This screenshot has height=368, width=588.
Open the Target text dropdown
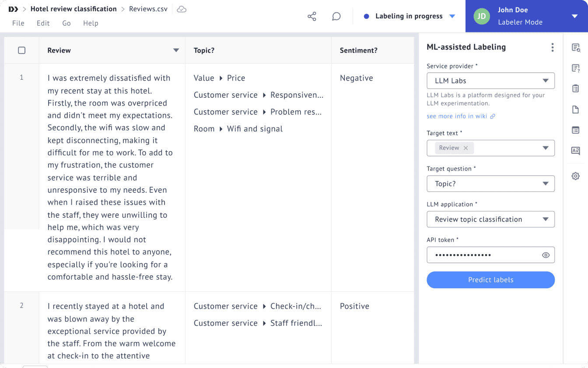click(x=546, y=148)
